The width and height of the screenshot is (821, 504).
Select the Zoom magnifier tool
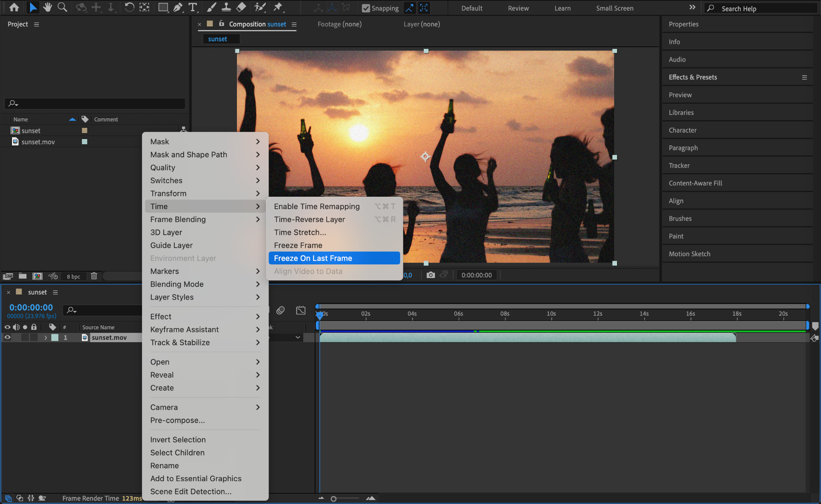click(x=62, y=7)
